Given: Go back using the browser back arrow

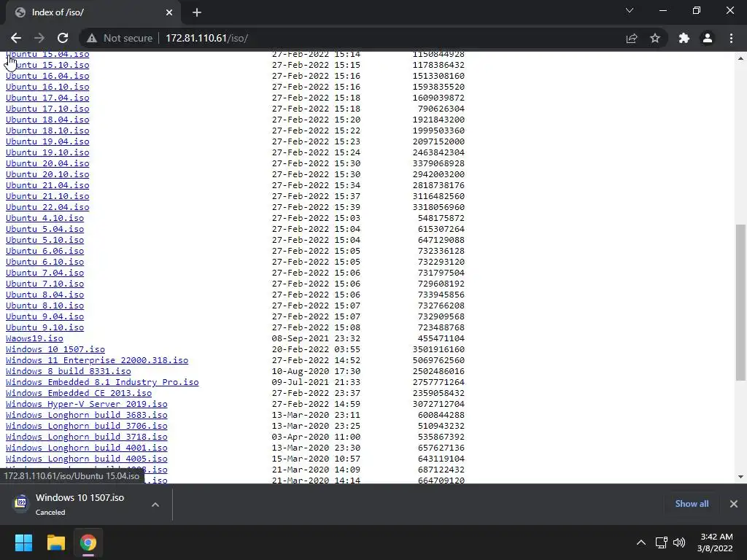Looking at the screenshot, I should tap(16, 38).
